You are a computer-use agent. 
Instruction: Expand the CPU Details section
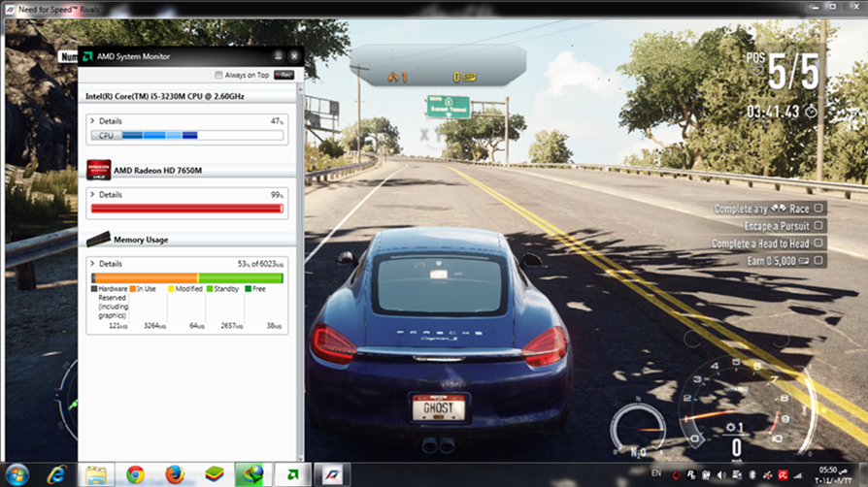tap(92, 121)
